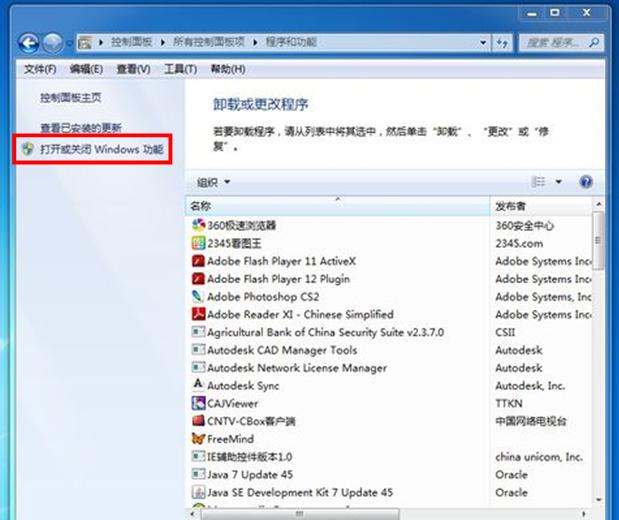619x520 pixels.
Task: Open the 文件(F) menu
Action: pos(40,69)
